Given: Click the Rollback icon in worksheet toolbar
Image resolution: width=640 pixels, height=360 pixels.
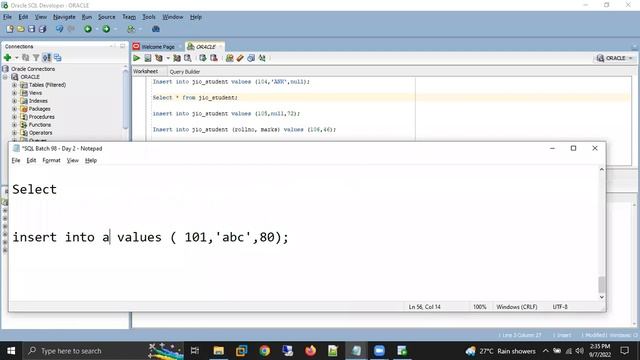Looking at the screenshot, I should [213, 58].
